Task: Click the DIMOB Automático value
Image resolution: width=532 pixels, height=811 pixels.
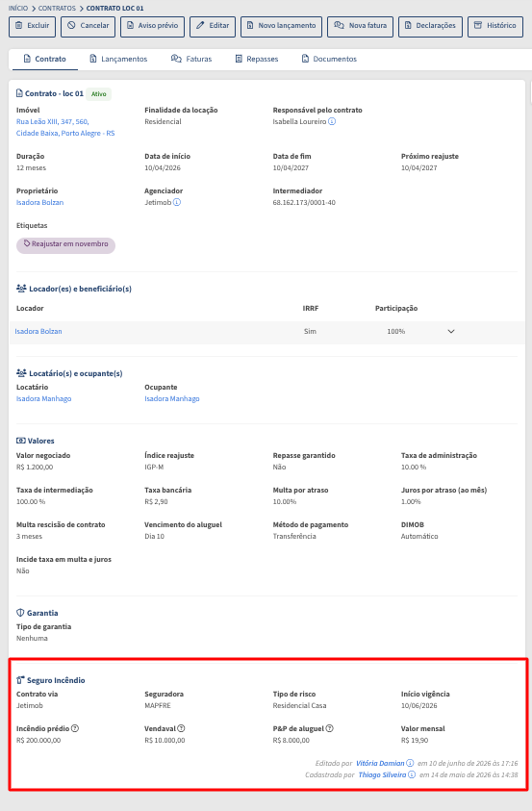Action: pyautogui.click(x=419, y=537)
